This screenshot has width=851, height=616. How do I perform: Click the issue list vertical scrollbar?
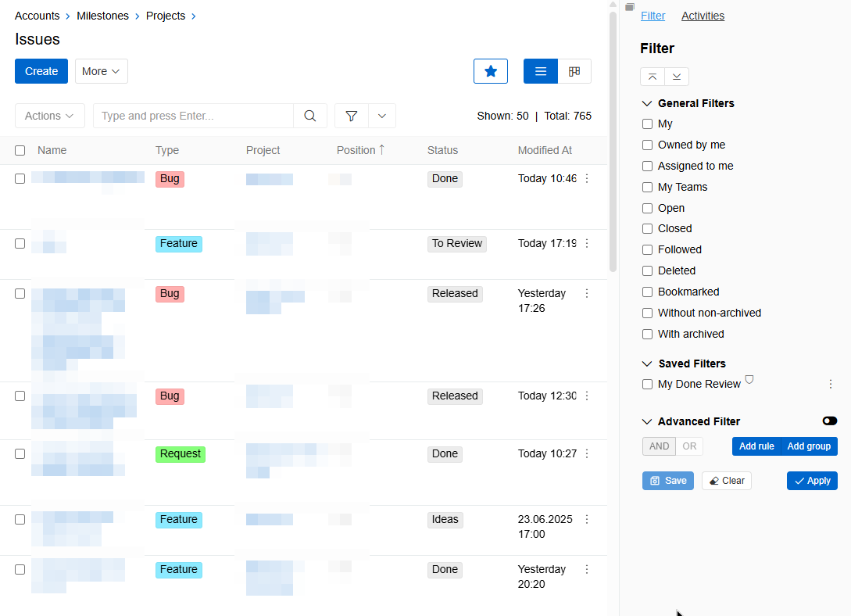[x=613, y=141]
